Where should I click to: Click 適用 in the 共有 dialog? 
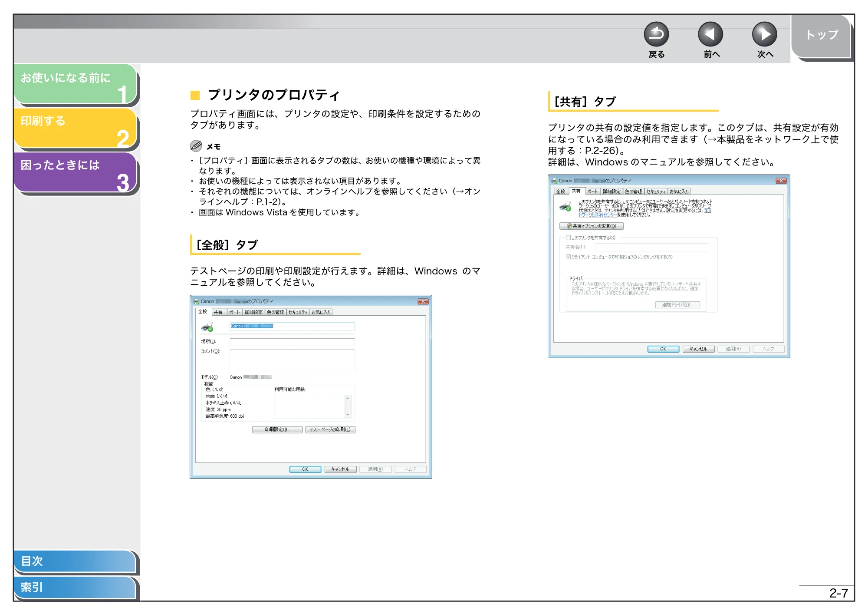click(733, 349)
